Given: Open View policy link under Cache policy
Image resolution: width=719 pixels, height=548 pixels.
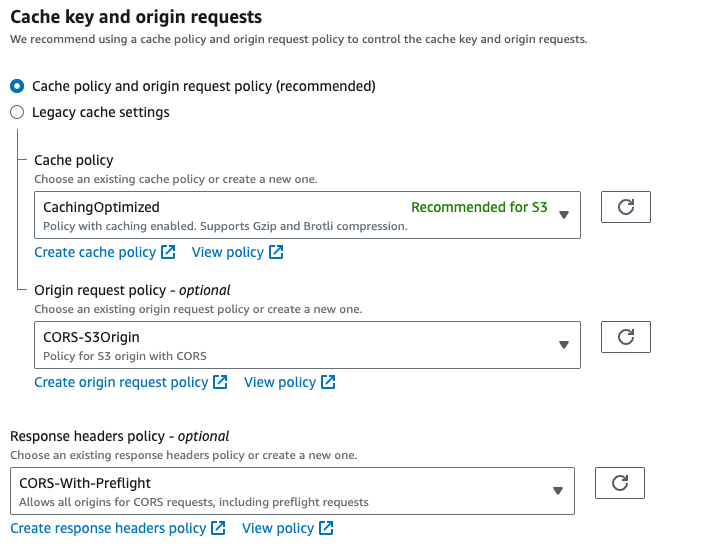Looking at the screenshot, I should [x=227, y=252].
